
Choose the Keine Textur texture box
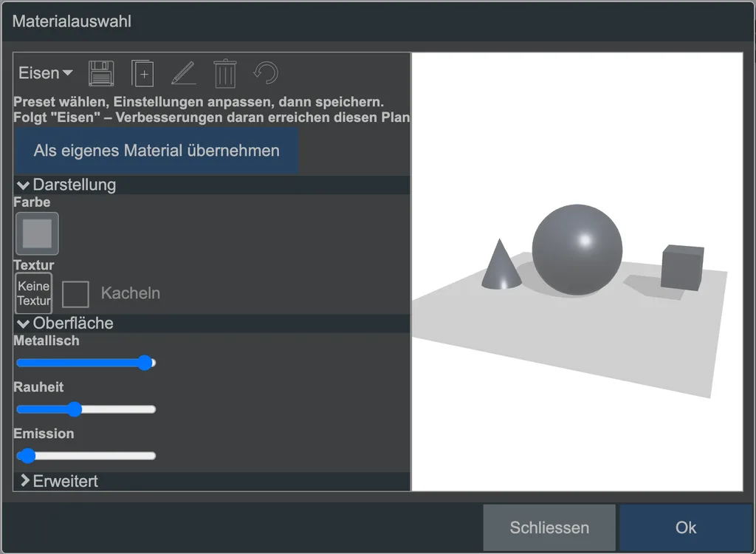[34, 293]
